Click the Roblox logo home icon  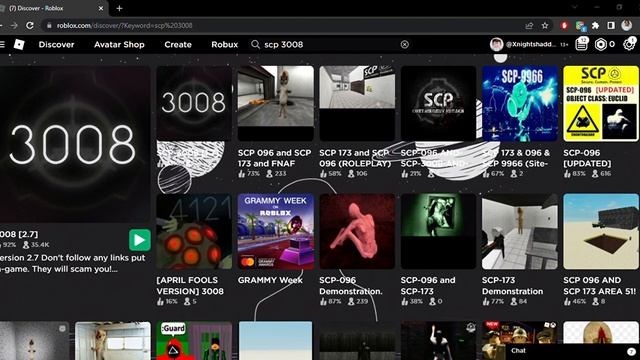(19, 44)
